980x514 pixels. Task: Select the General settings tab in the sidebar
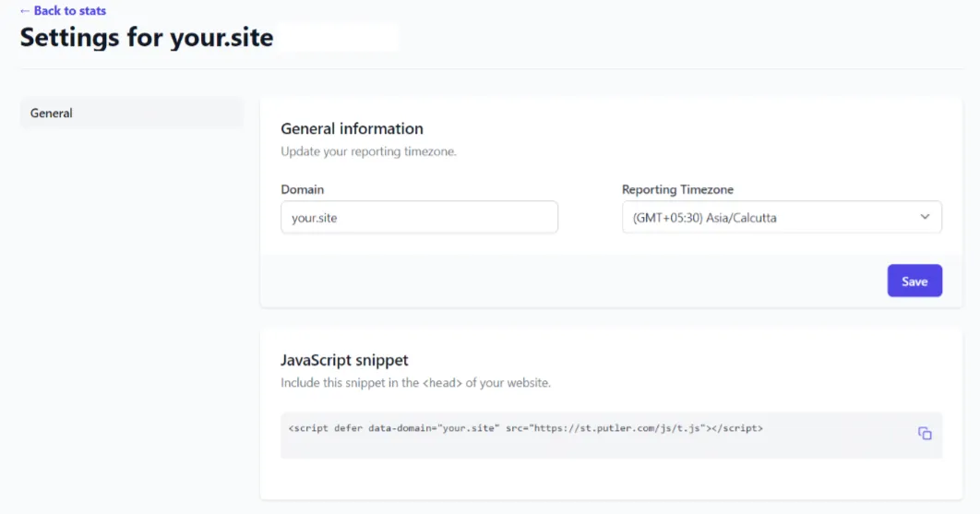132,114
